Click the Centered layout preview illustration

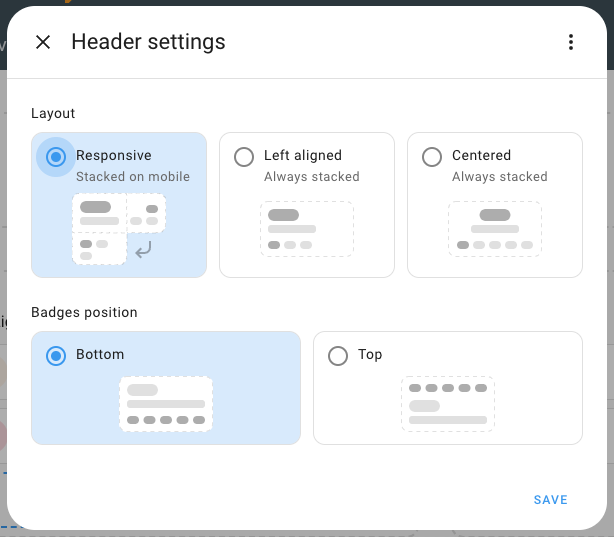[x=494, y=229]
